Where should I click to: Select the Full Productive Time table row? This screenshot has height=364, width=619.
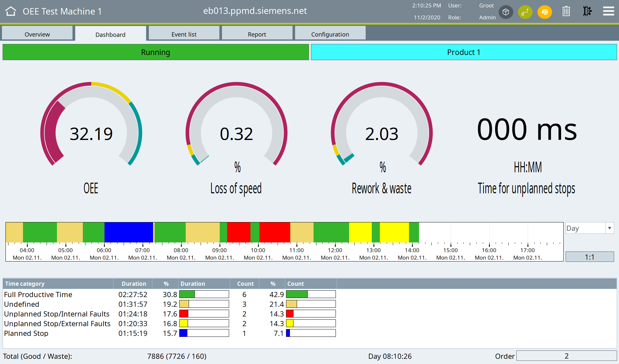point(38,294)
